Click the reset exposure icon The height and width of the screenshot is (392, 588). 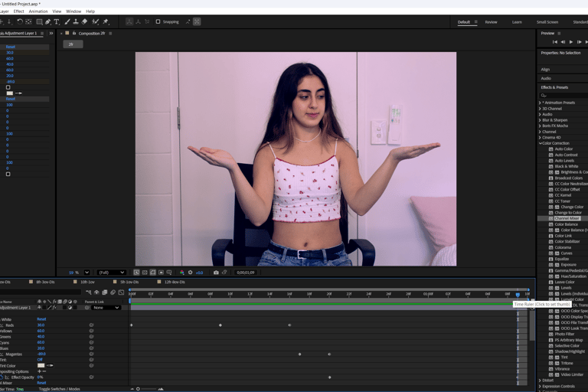tap(190, 273)
